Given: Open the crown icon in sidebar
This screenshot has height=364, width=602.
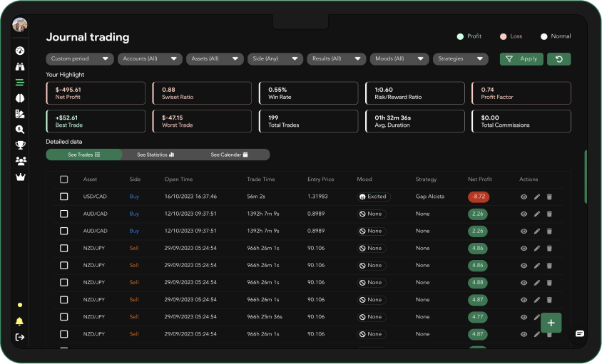Looking at the screenshot, I should [x=20, y=177].
